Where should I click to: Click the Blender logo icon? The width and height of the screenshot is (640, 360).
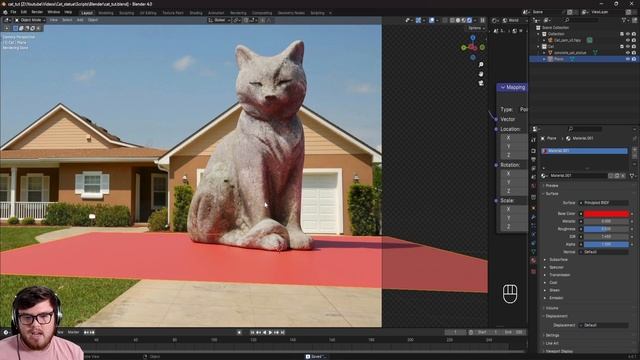point(5,12)
